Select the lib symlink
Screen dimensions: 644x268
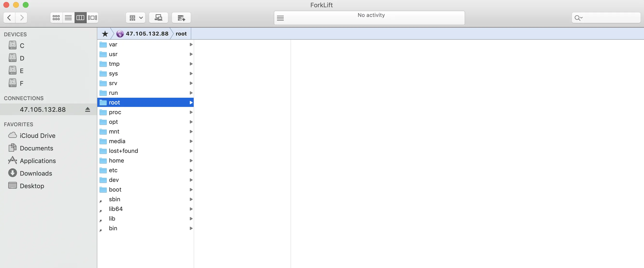pos(146,219)
